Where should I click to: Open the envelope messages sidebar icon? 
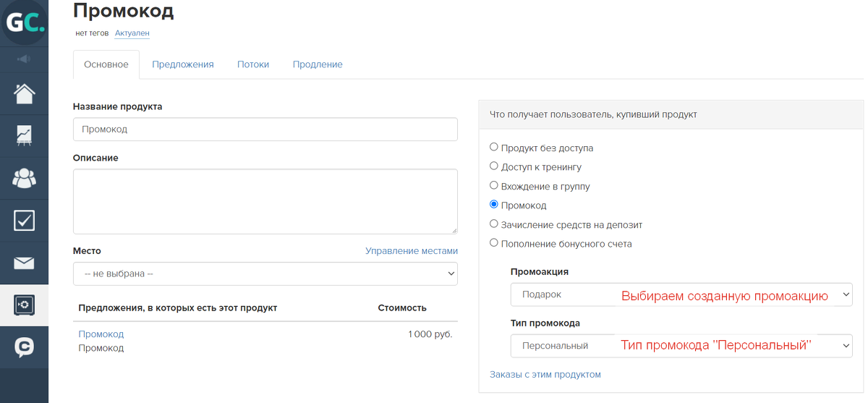pos(24,263)
